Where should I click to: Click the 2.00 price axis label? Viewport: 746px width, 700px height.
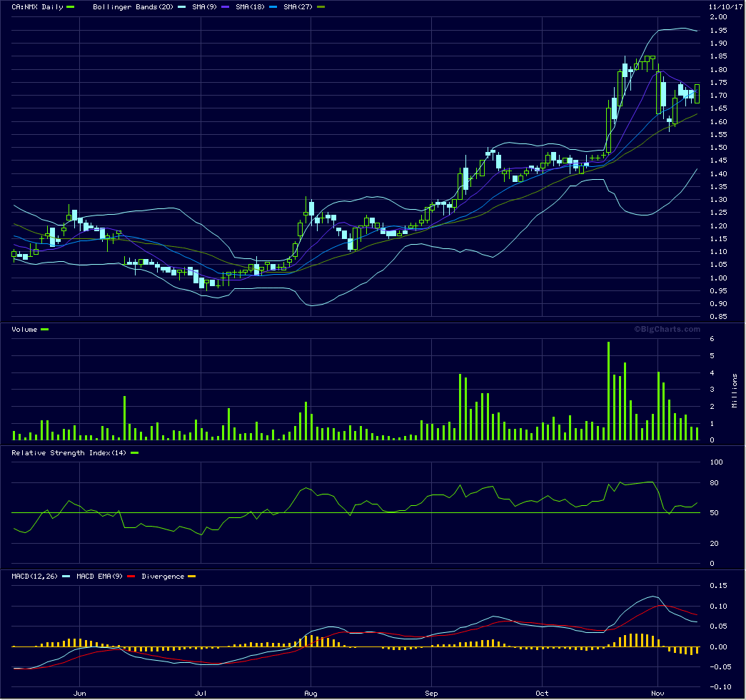point(718,17)
